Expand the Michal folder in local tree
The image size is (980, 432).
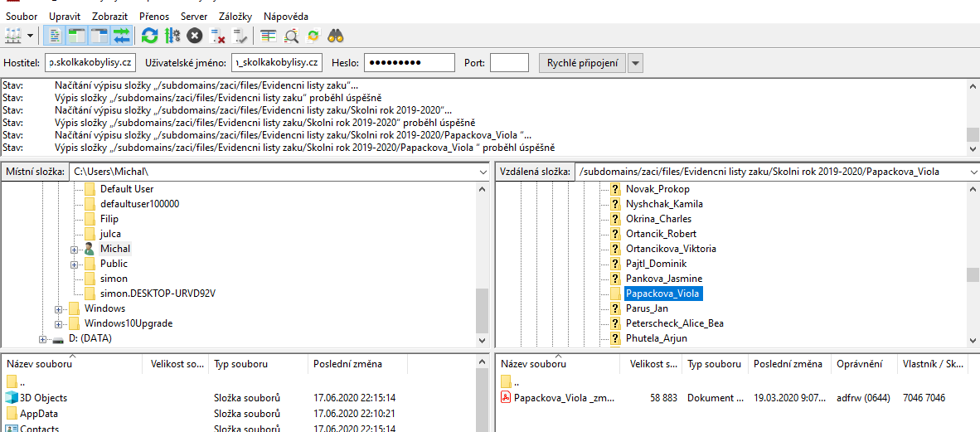click(x=75, y=249)
